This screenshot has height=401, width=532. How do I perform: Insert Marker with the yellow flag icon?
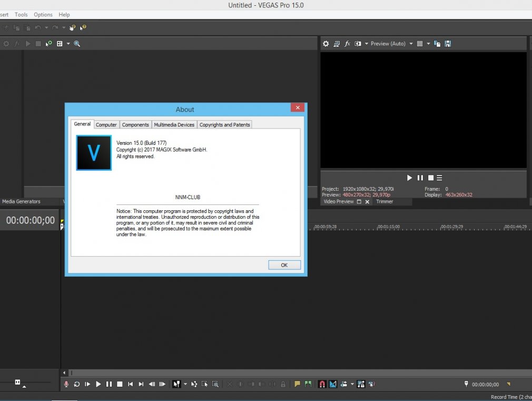297,384
